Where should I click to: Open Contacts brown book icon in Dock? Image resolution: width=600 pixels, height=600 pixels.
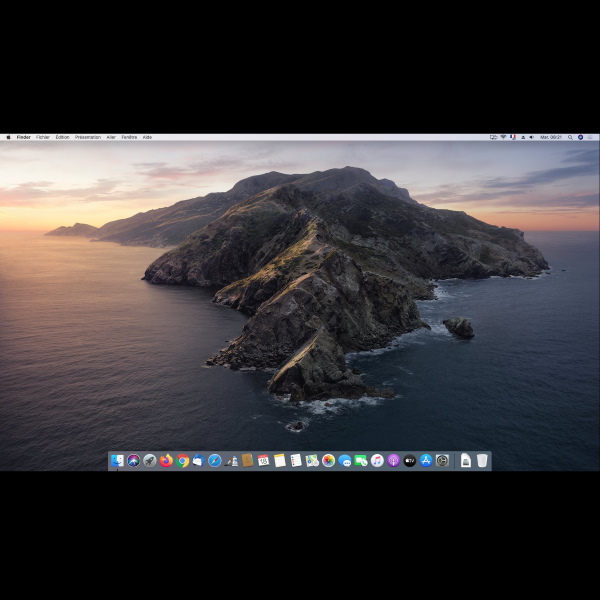click(247, 460)
